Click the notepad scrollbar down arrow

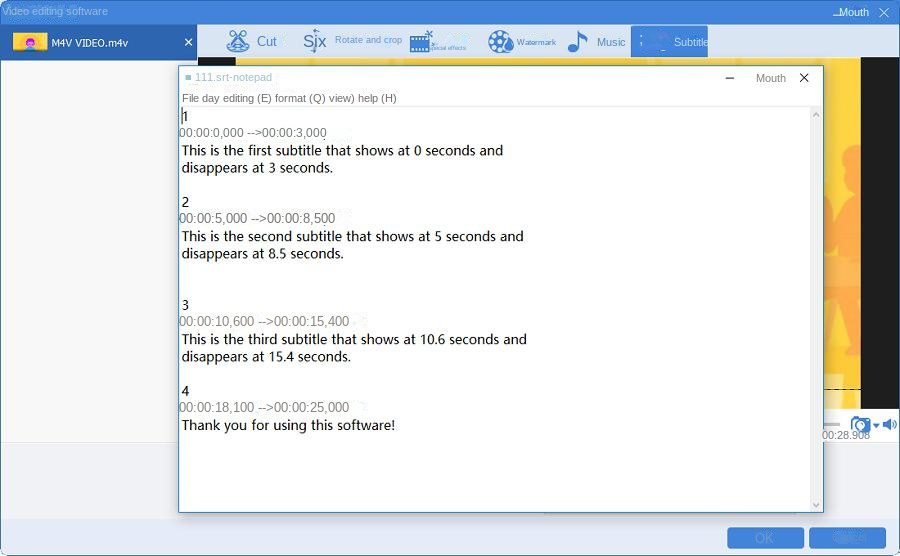coord(816,505)
